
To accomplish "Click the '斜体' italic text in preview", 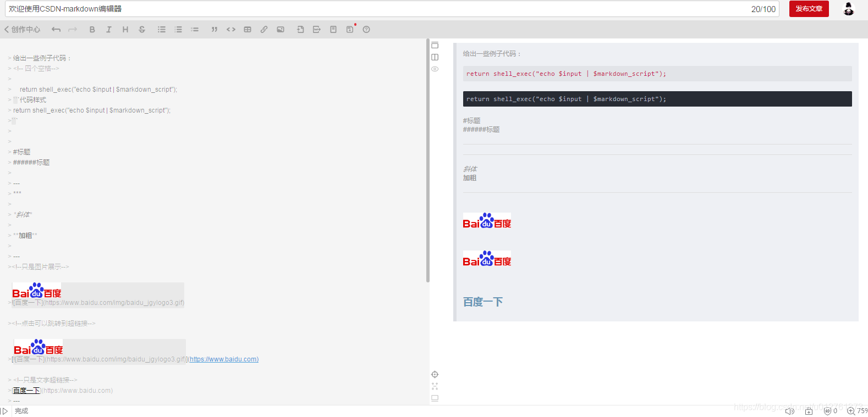I will coord(470,169).
